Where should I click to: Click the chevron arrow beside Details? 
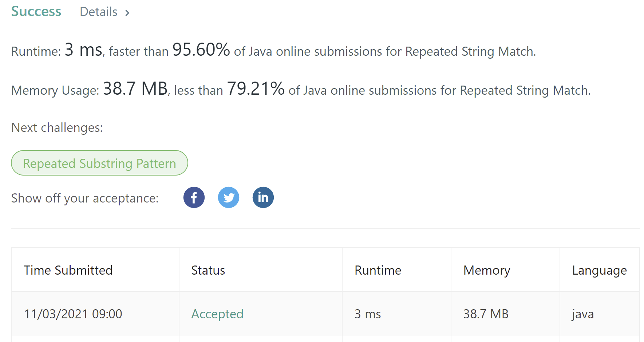(x=127, y=13)
